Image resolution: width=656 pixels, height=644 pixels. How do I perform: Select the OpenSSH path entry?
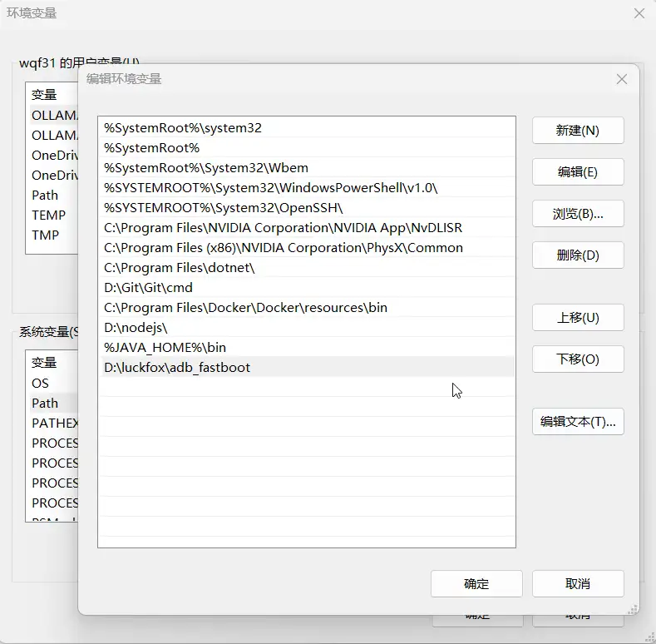tap(223, 208)
